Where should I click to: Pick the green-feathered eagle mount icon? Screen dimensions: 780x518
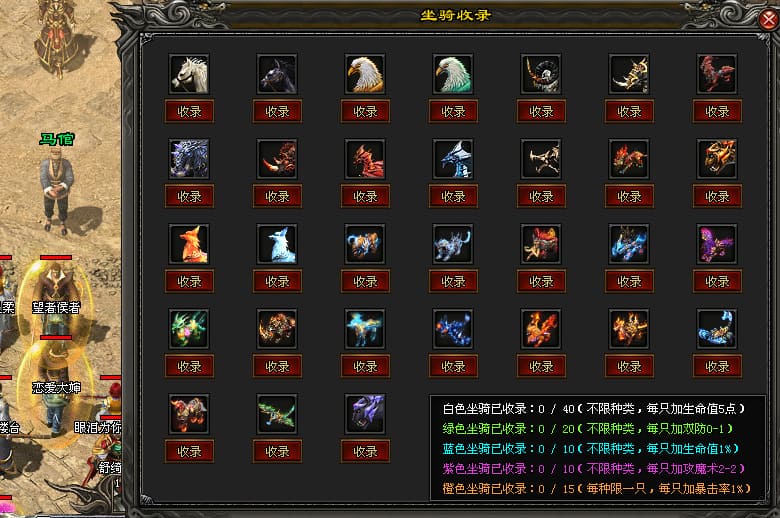[x=453, y=74]
